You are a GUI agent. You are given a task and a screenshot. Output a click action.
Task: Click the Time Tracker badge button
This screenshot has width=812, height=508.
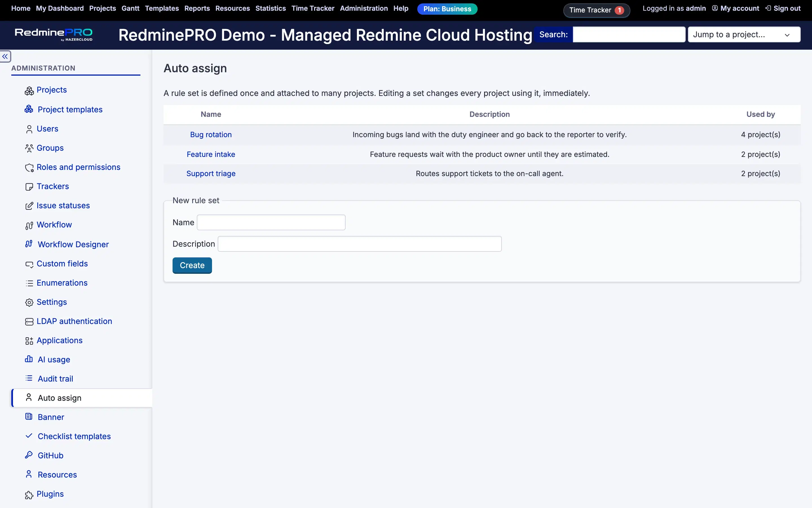(x=596, y=10)
